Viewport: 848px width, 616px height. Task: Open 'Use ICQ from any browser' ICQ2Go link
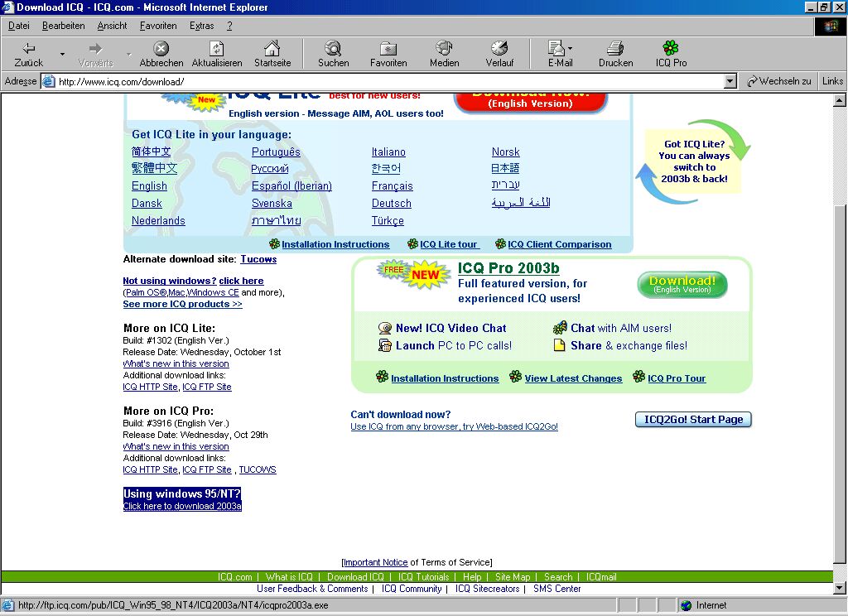(455, 426)
